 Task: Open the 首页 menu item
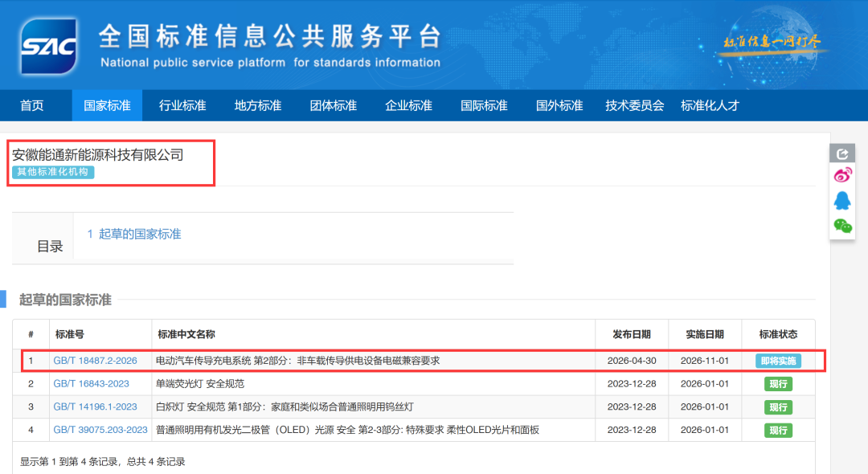point(31,105)
